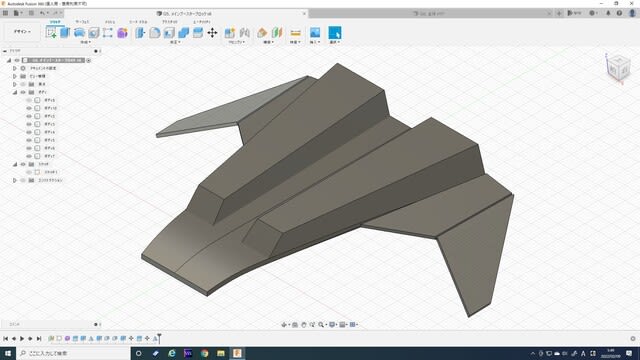Hide the last body in the Bodies folder
Screen dimensions: 640x360
29,156
